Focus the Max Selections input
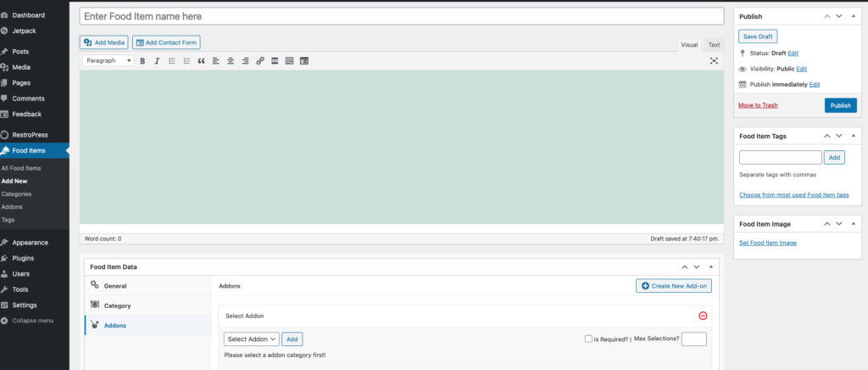This screenshot has height=370, width=868. [x=693, y=339]
